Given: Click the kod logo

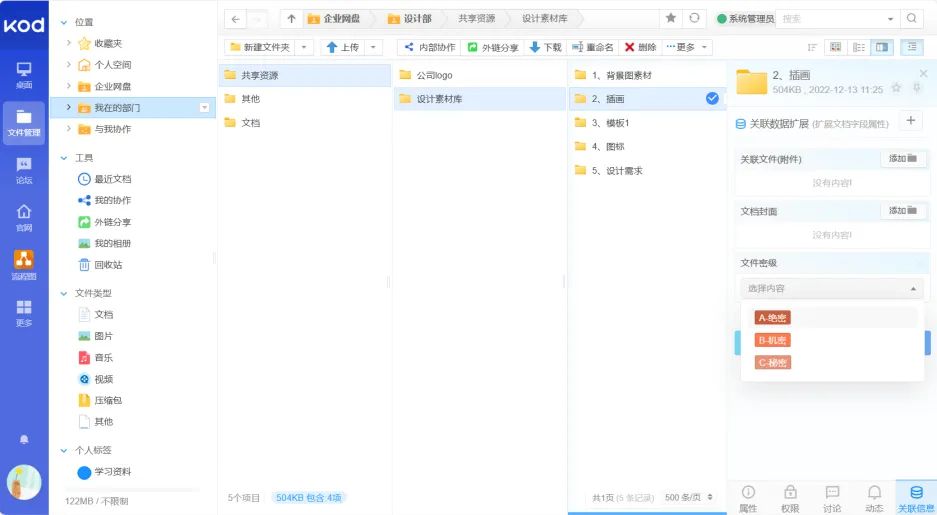Looking at the screenshot, I should [24, 24].
